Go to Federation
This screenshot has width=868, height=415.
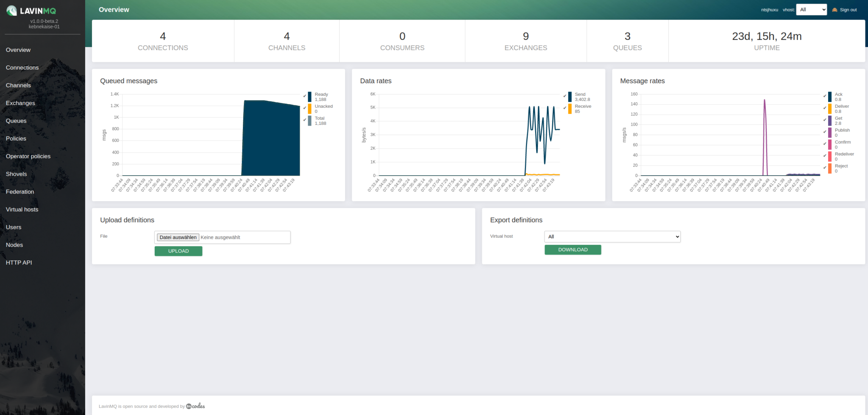(x=20, y=192)
